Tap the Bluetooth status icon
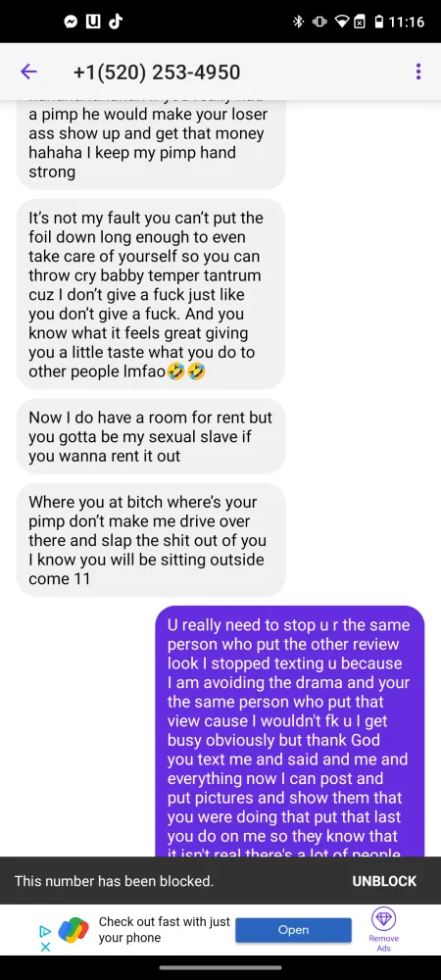 tap(299, 22)
